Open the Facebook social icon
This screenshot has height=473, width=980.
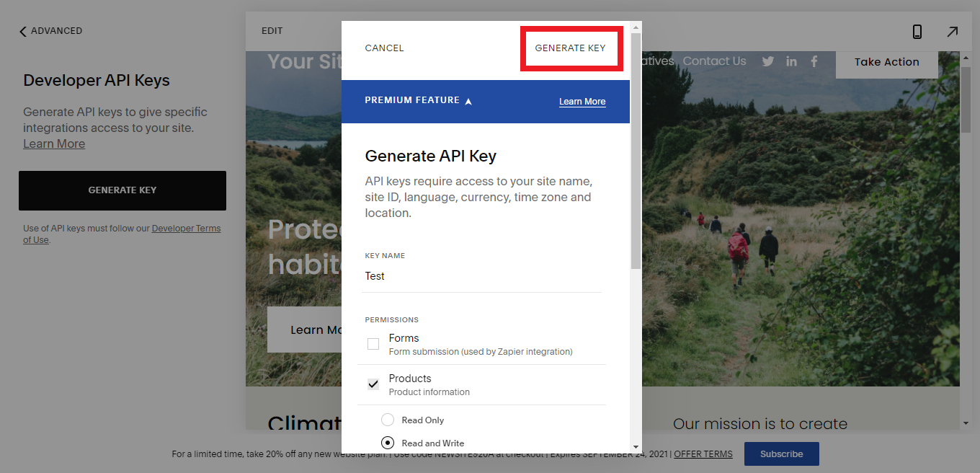[x=814, y=62]
